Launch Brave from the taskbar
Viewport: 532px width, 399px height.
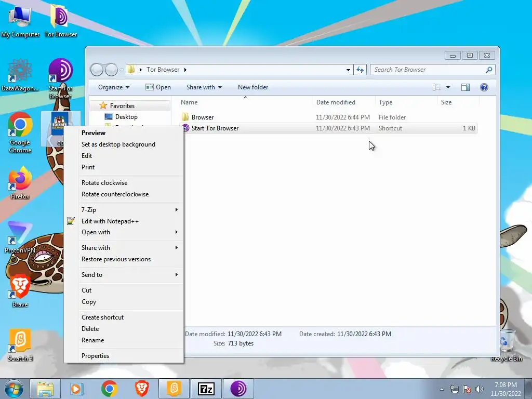click(141, 389)
